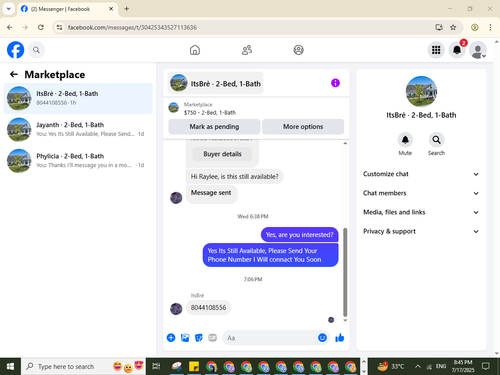
Task: Click the Windows taskbar search box
Action: tap(83, 366)
